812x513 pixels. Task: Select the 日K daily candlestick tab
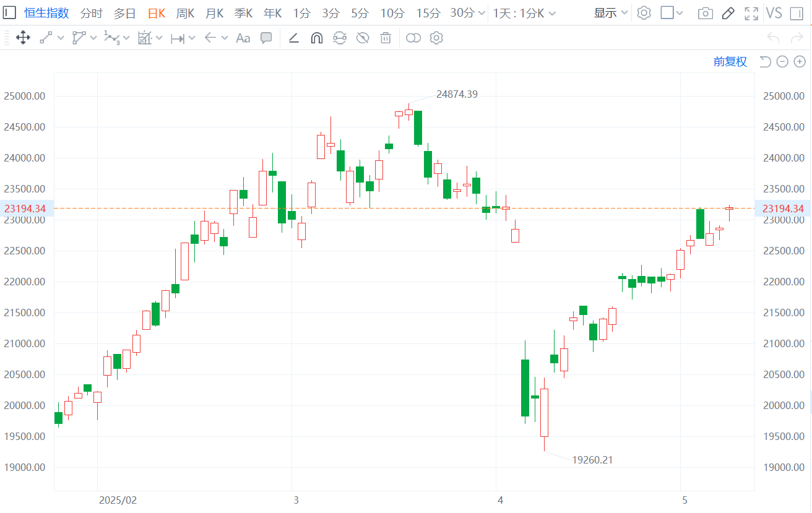(157, 13)
